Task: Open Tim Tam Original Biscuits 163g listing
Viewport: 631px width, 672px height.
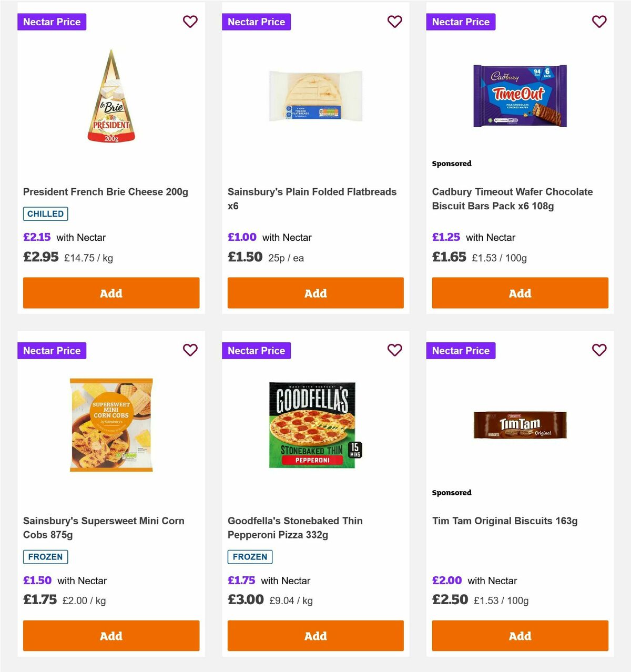Action: coord(504,521)
